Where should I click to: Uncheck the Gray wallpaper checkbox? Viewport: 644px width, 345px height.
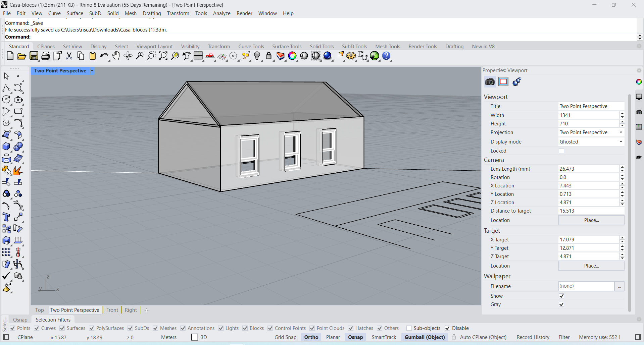pyautogui.click(x=561, y=304)
